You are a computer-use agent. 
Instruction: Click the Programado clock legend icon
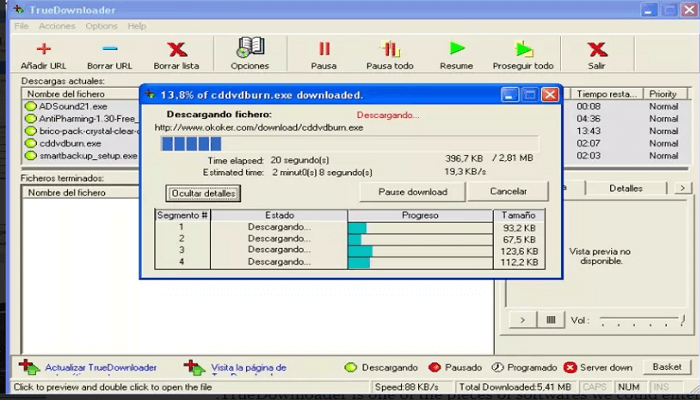point(497,367)
